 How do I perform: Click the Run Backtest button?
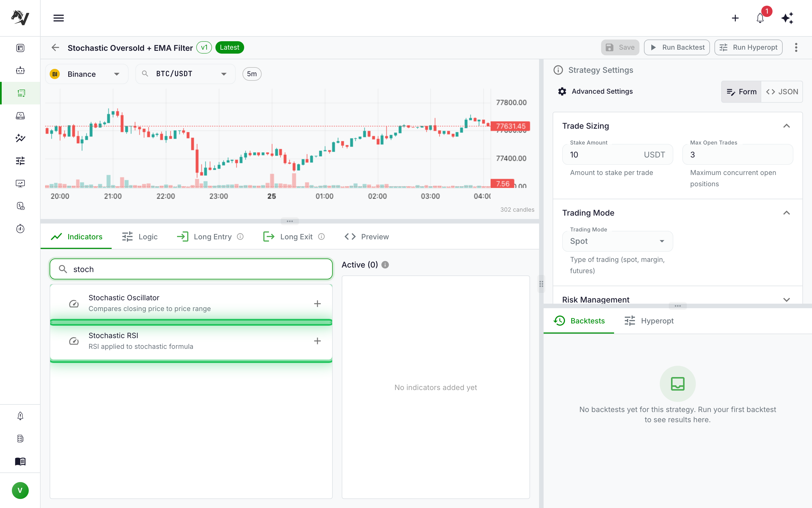tap(677, 47)
